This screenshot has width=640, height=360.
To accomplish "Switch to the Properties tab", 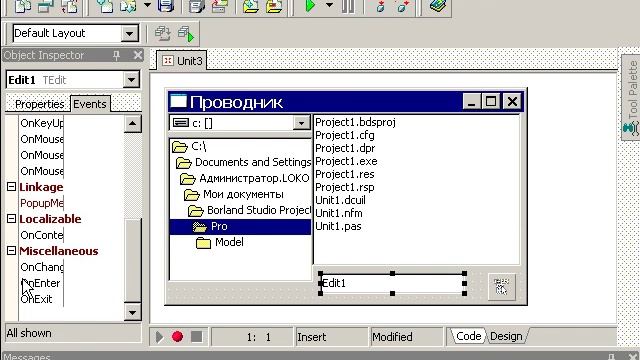I will (39, 104).
